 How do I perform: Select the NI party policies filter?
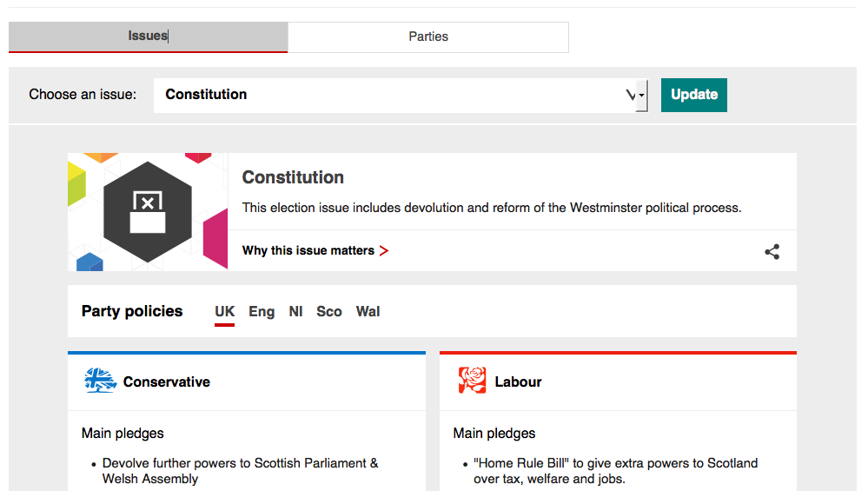[x=295, y=311]
